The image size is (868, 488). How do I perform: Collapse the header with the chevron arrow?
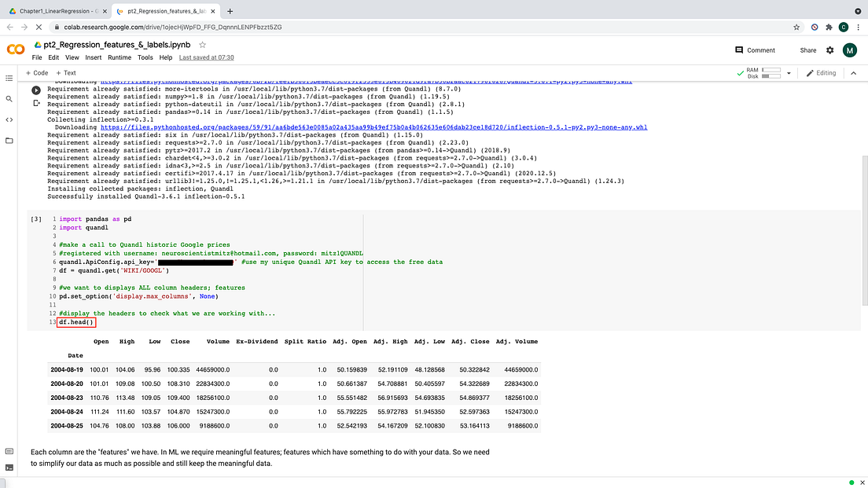854,72
